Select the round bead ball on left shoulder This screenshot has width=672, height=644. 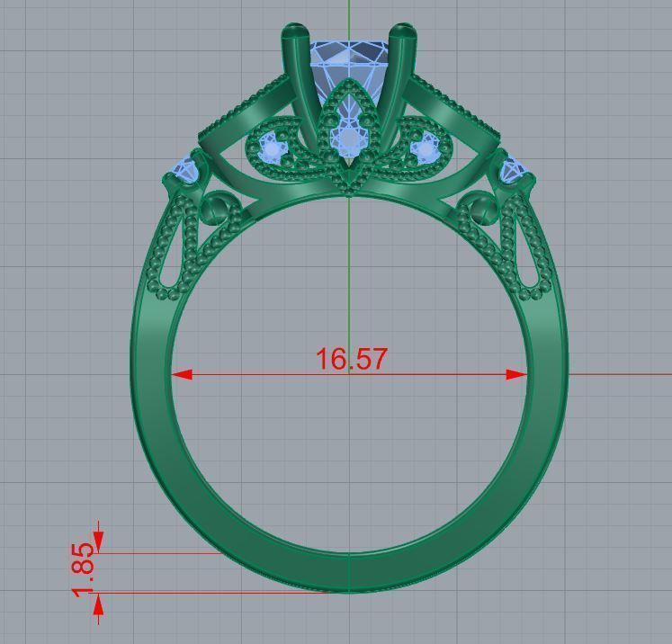(216, 208)
